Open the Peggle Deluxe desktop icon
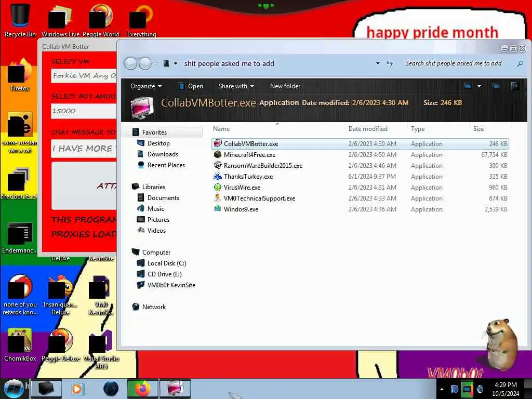The width and height of the screenshot is (532, 399). (x=61, y=344)
